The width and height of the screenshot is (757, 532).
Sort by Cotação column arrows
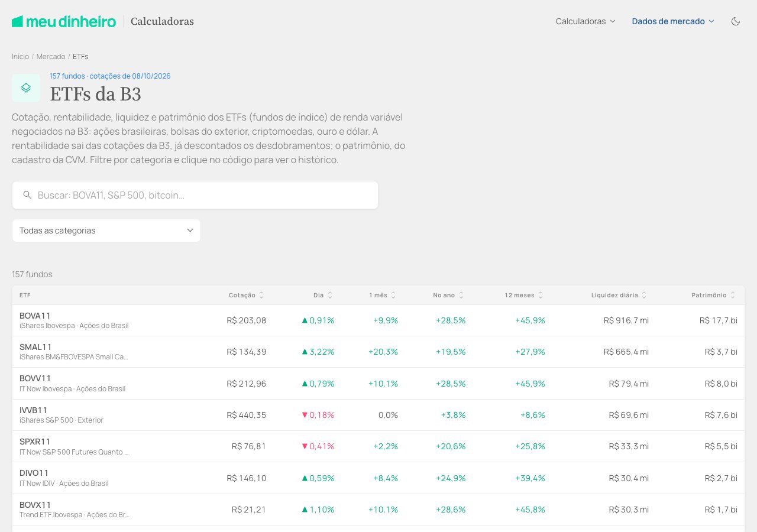[261, 295]
